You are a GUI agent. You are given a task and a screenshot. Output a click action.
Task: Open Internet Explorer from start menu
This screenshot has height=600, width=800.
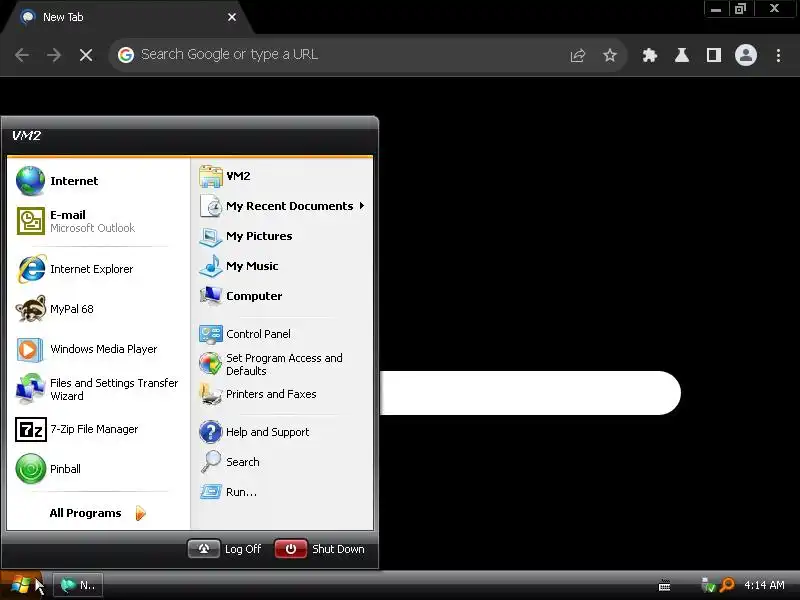[74, 269]
